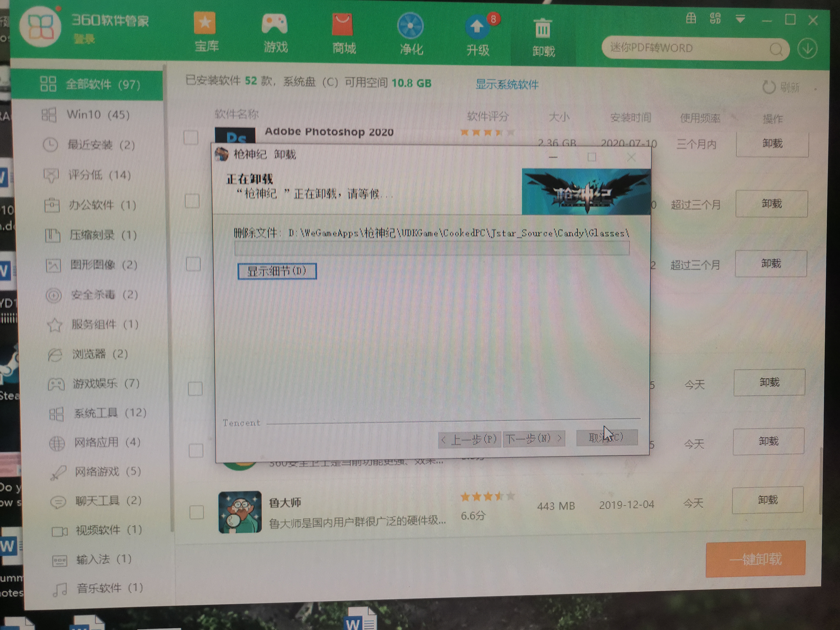Select 网络游戏 (5) category
The height and width of the screenshot is (630, 840).
(96, 472)
